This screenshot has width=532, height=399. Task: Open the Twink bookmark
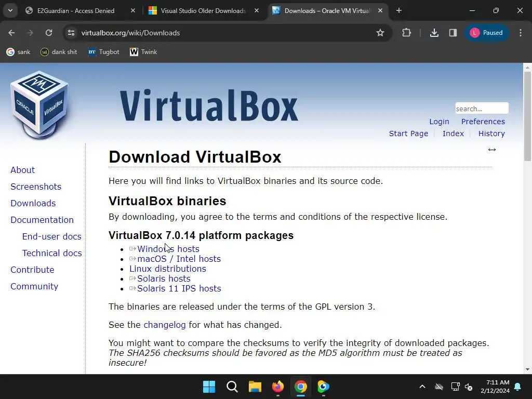coord(143,52)
